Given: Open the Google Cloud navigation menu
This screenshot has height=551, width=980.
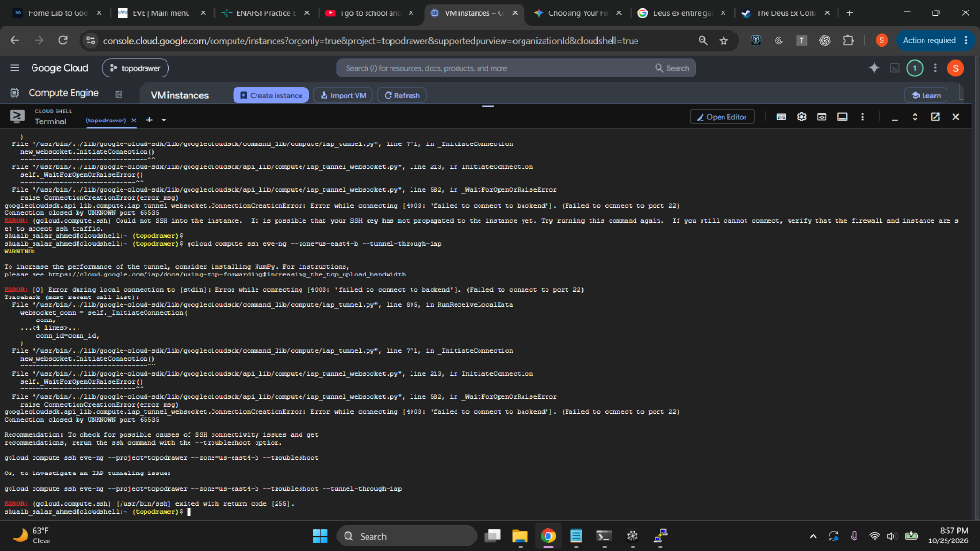Looking at the screenshot, I should coord(14,68).
